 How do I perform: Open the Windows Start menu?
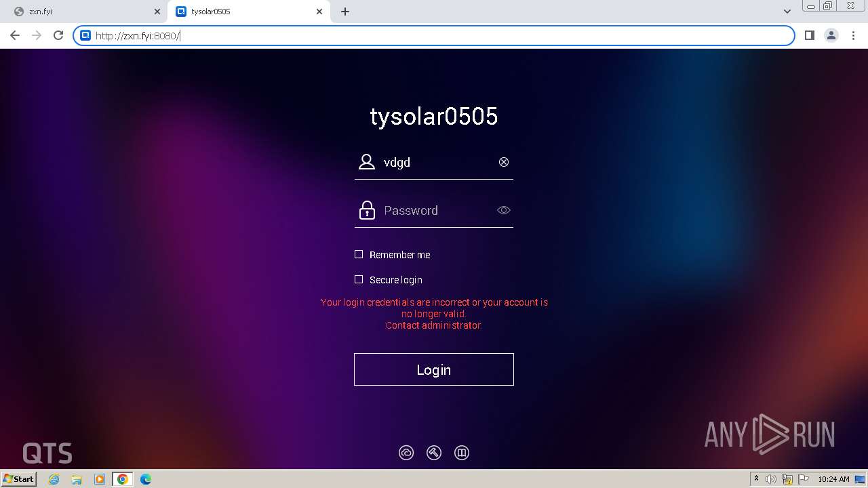19,479
